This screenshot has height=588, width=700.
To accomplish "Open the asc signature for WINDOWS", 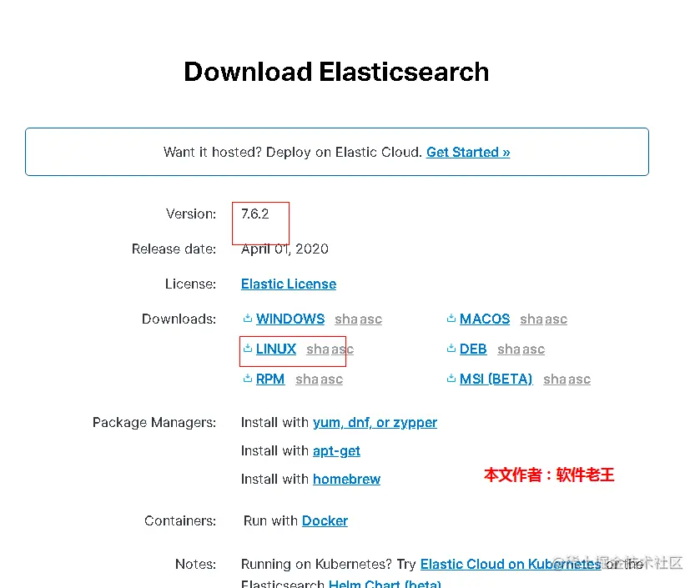I will pos(371,319).
